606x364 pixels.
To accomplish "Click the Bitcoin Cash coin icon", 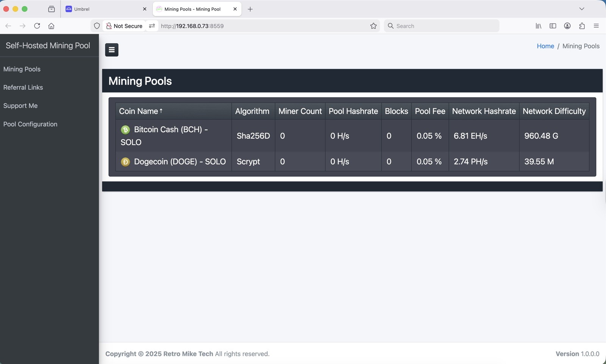I will [x=126, y=130].
